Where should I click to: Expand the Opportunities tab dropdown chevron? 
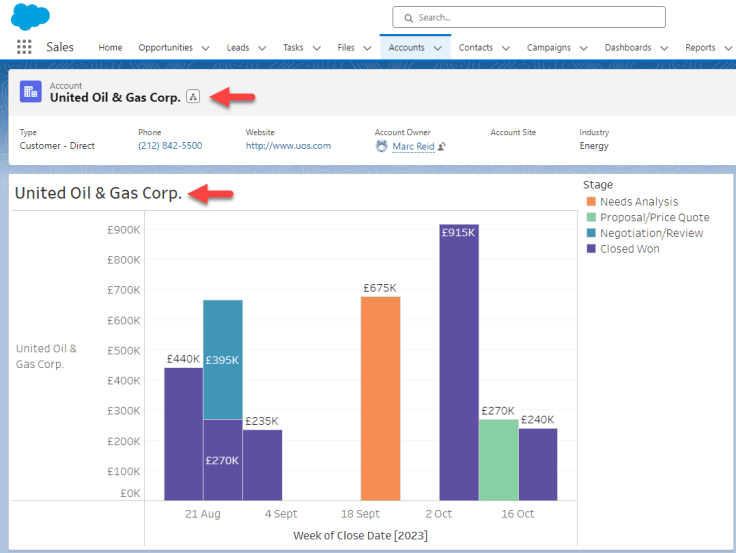[205, 48]
